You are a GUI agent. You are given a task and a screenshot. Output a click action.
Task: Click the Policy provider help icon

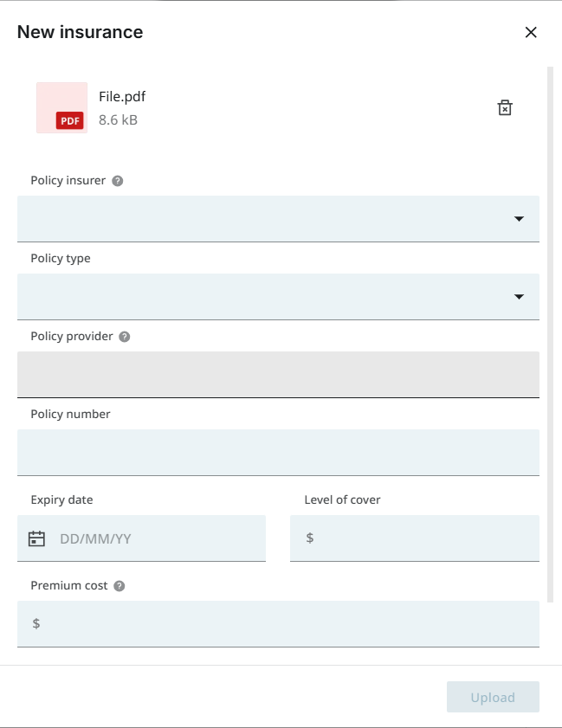click(x=125, y=337)
